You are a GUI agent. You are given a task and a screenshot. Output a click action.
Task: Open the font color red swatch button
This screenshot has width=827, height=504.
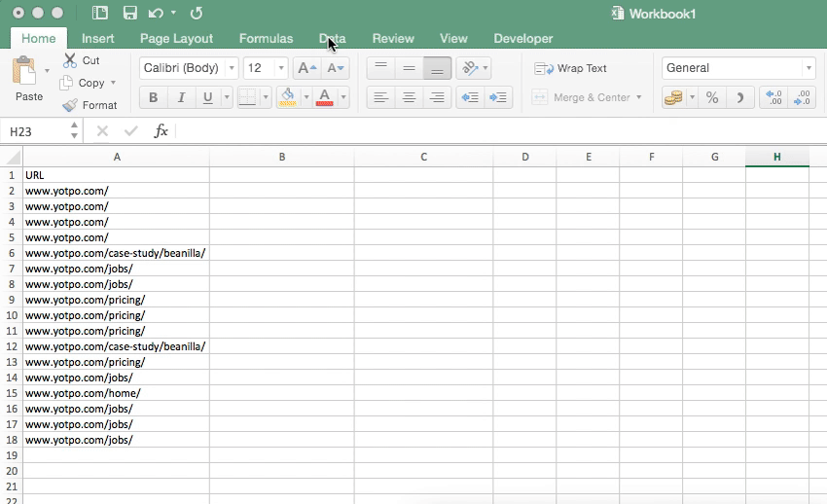[x=324, y=97]
